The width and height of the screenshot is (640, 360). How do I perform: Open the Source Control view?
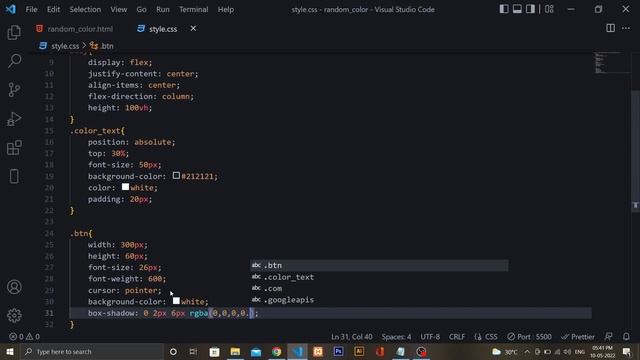click(x=14, y=89)
